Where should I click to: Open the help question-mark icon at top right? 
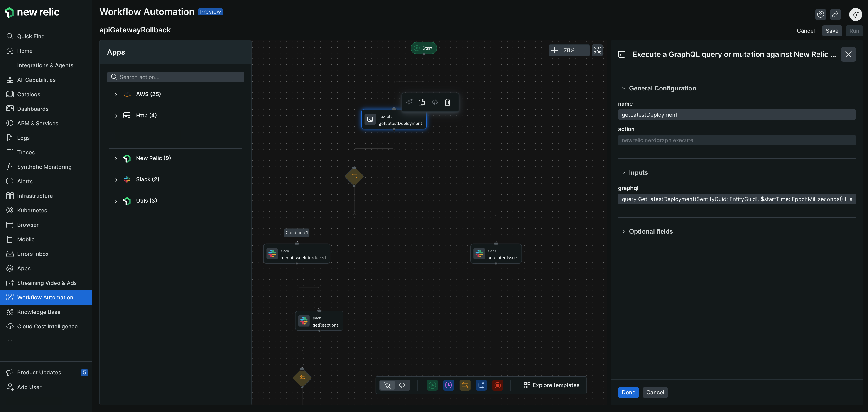click(821, 14)
